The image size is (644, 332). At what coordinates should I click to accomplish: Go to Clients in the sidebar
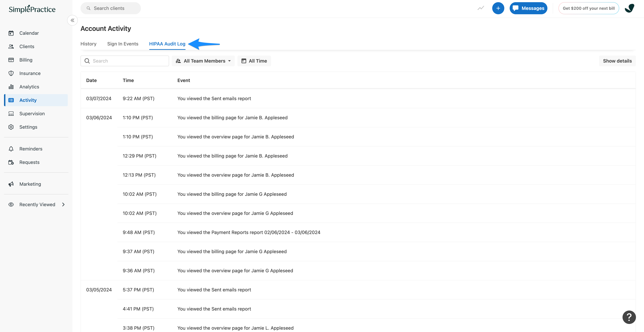coord(36,46)
